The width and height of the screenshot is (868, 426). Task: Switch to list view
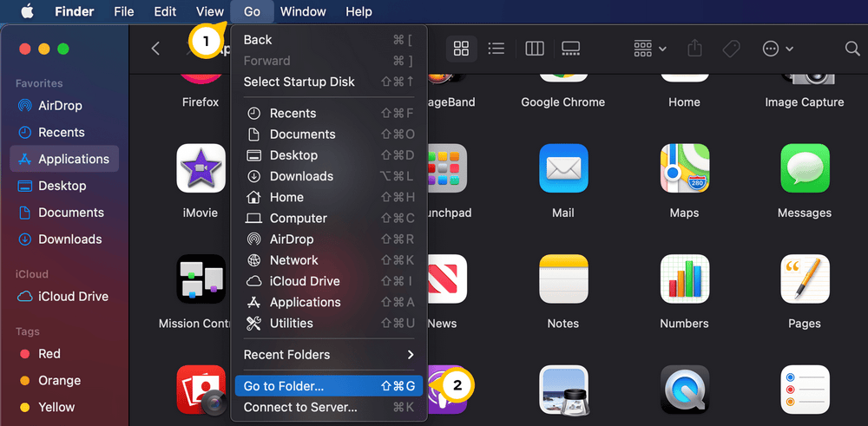(x=496, y=49)
